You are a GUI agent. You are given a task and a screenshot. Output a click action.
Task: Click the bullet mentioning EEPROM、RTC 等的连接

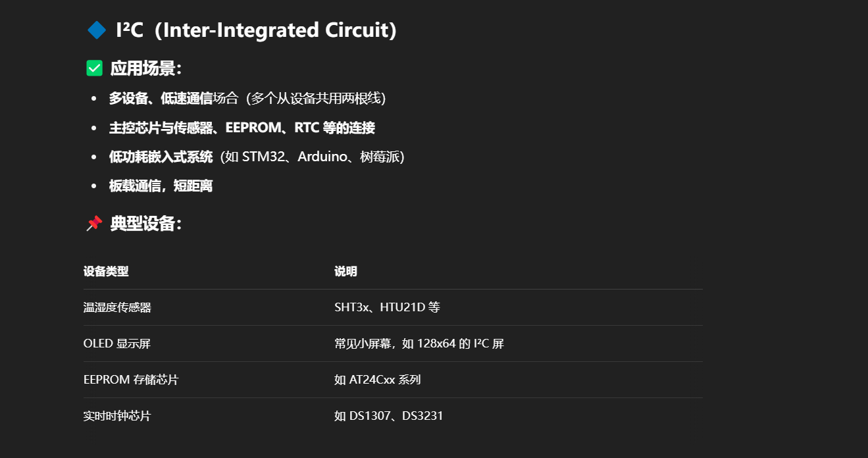click(x=242, y=128)
